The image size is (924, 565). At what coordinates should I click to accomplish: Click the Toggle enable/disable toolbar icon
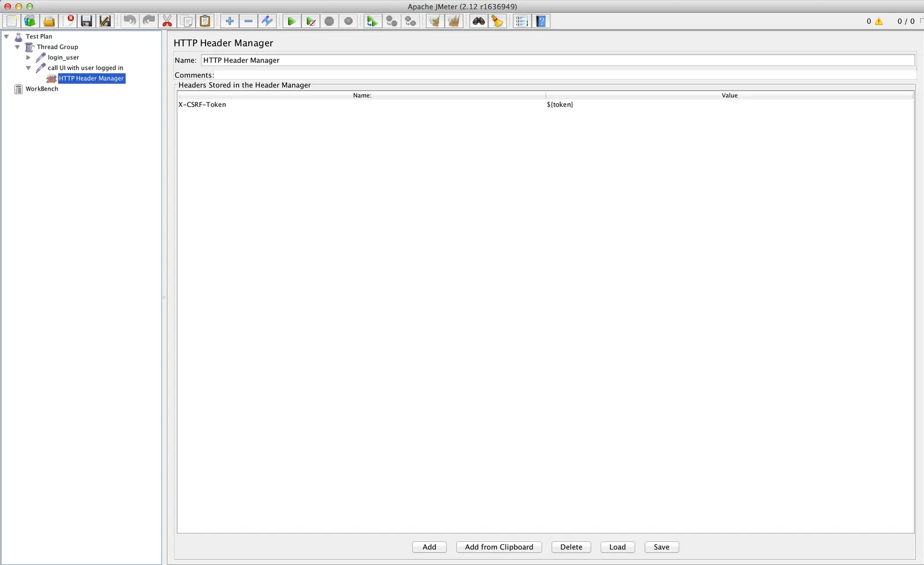point(267,21)
